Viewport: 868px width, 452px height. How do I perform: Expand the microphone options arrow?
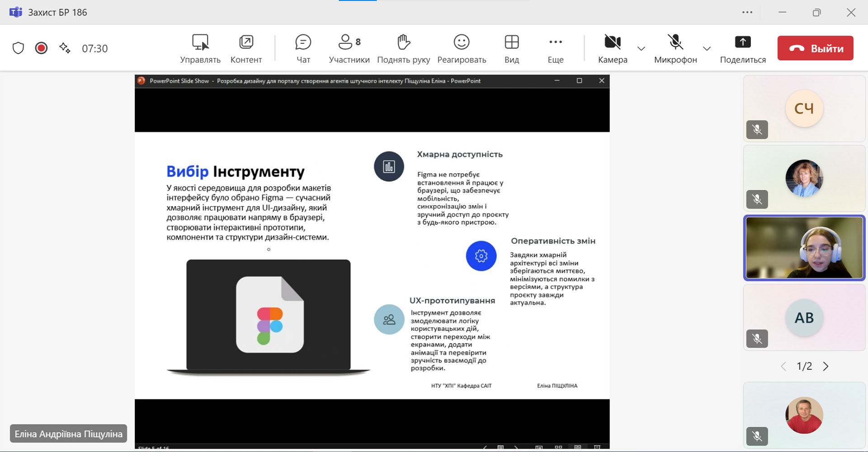coord(707,48)
